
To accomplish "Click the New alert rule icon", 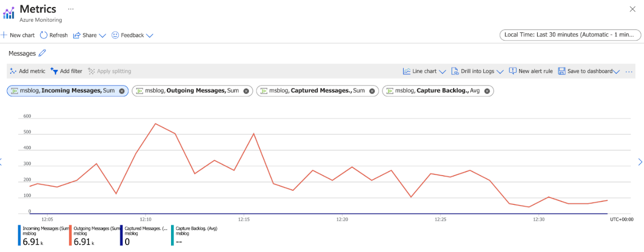I will tap(513, 71).
